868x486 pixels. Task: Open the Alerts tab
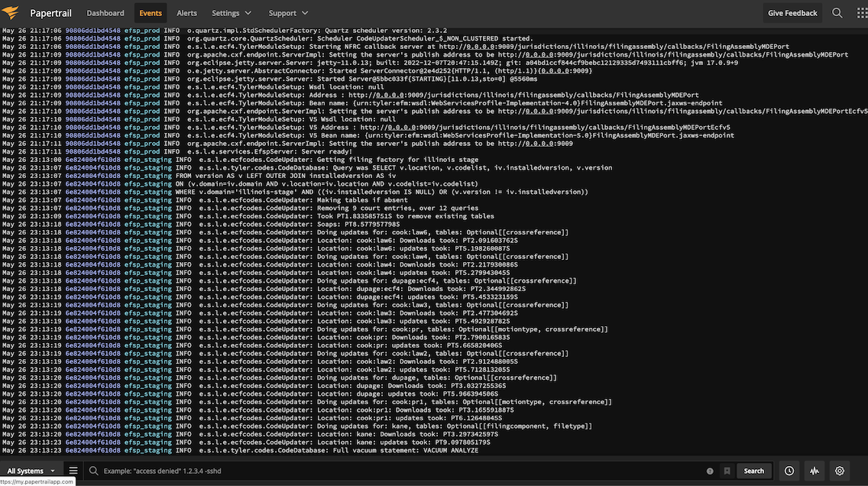186,13
